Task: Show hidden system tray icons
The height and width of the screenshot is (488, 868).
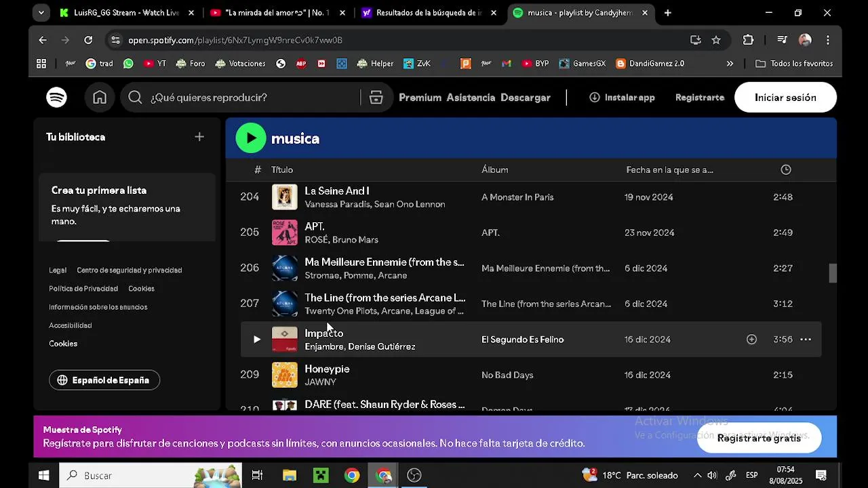Action: [x=696, y=475]
